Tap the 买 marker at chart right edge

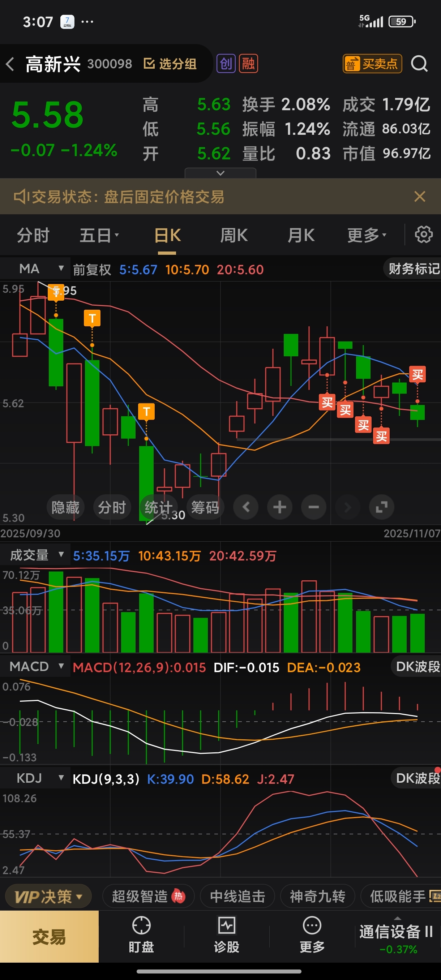[x=418, y=374]
